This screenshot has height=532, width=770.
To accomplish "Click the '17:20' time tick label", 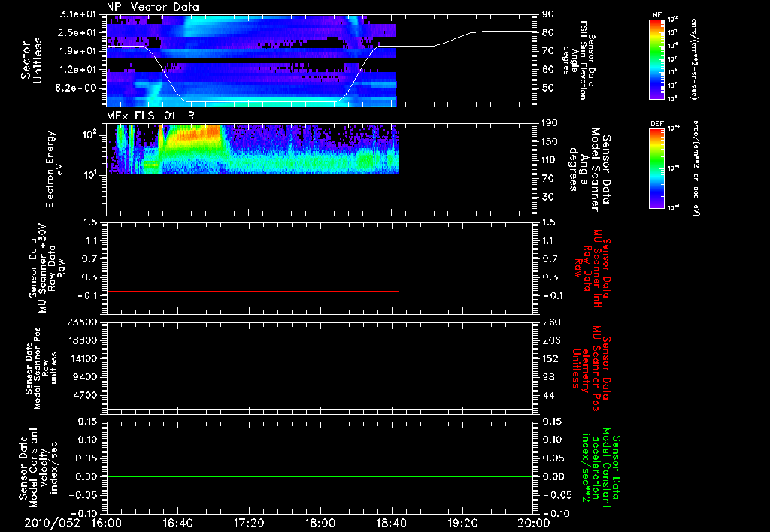I will 249,523.
